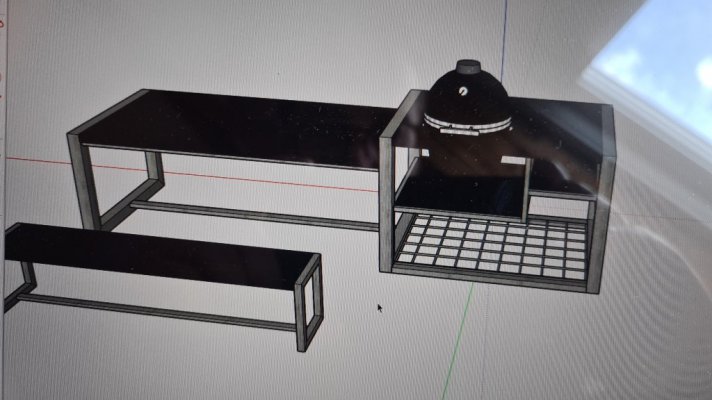Image resolution: width=712 pixels, height=400 pixels.
Task: Select the dark shelf beneath the grill body
Action: click(x=461, y=192)
